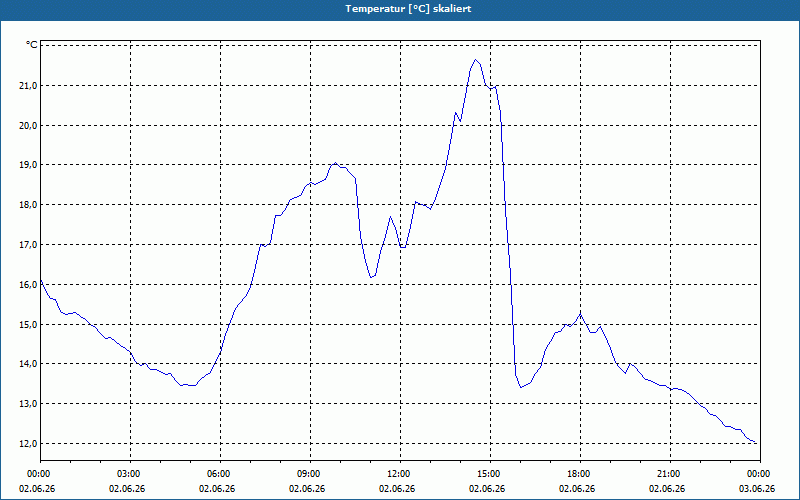
Task: Click the 12:00 time axis label
Action: [x=400, y=474]
